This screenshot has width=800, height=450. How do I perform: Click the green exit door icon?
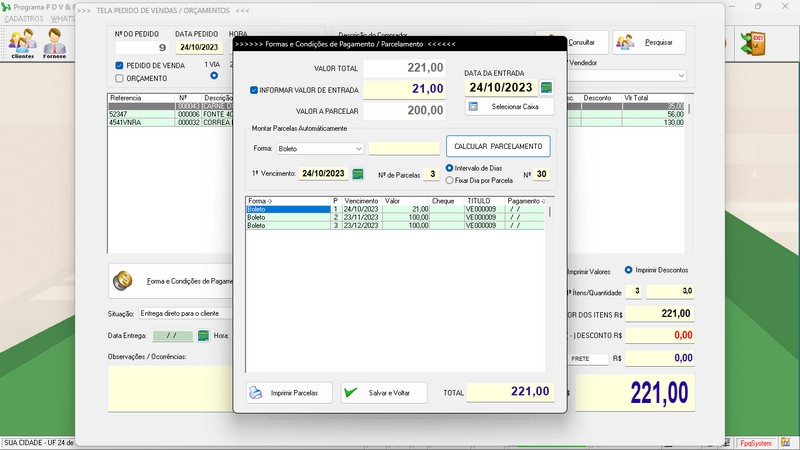click(752, 43)
